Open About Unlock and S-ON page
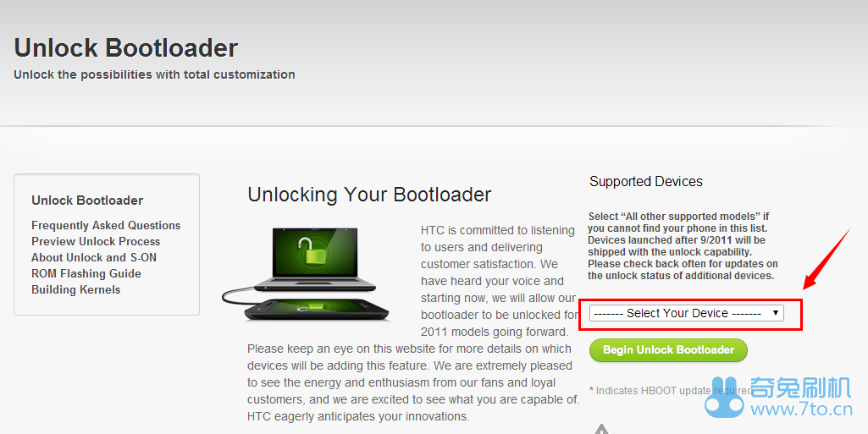Image resolution: width=868 pixels, height=434 pixels. click(x=94, y=258)
